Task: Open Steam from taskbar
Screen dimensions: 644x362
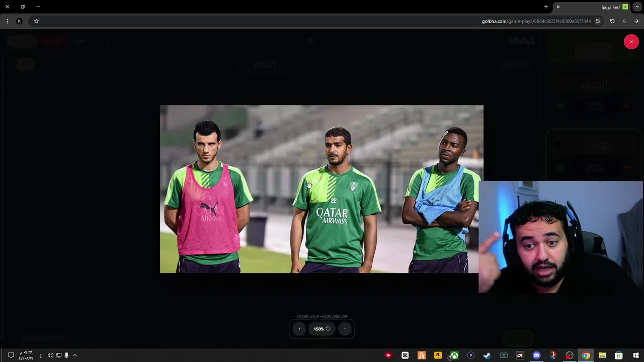Action: click(x=487, y=355)
